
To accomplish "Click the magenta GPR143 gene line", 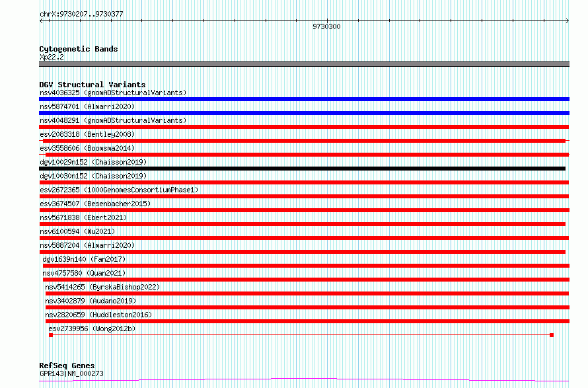I will pos(304,380).
